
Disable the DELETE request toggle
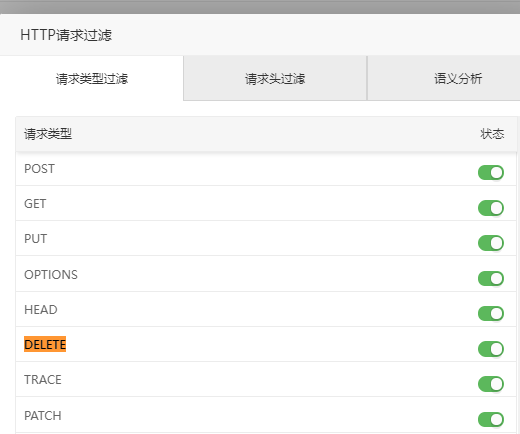coord(491,349)
